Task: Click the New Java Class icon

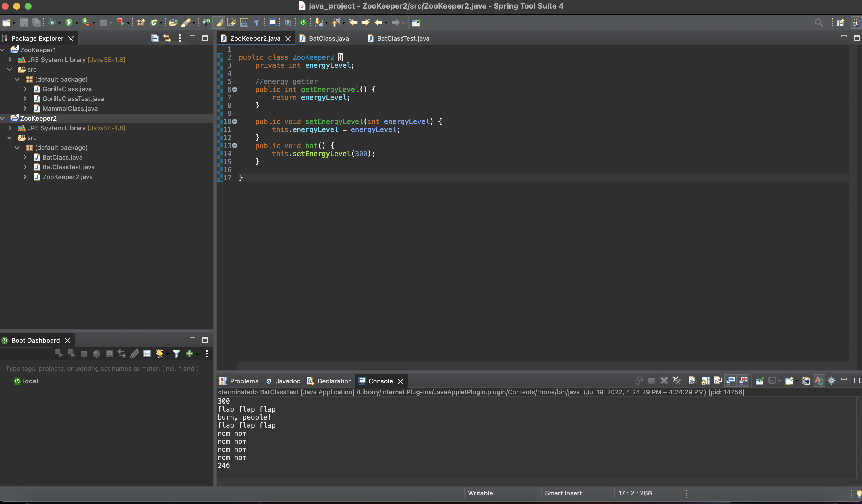Action: [x=154, y=23]
